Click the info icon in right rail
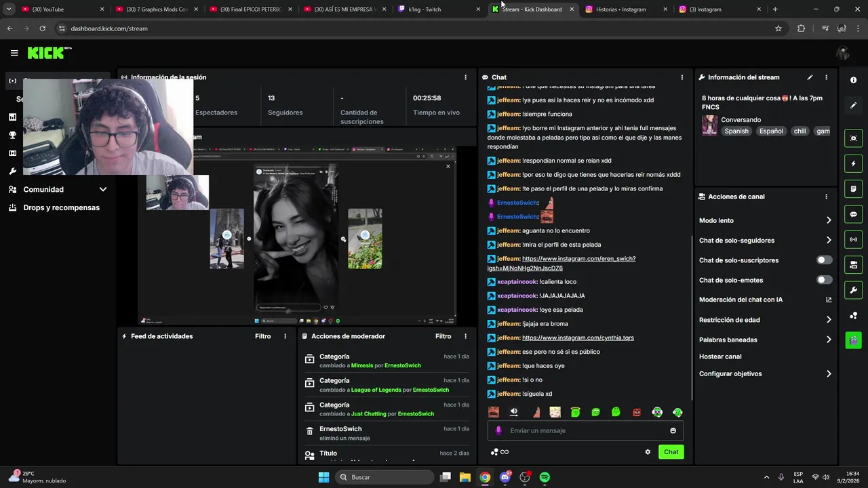868x488 pixels. (853, 80)
